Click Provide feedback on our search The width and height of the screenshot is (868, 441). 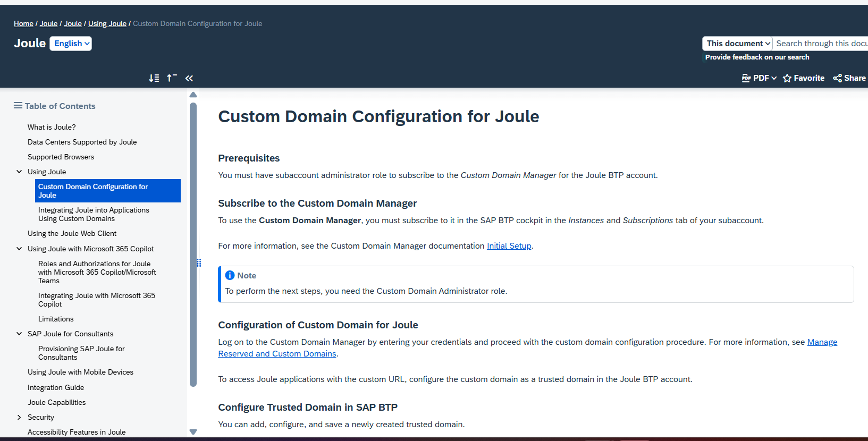(757, 57)
